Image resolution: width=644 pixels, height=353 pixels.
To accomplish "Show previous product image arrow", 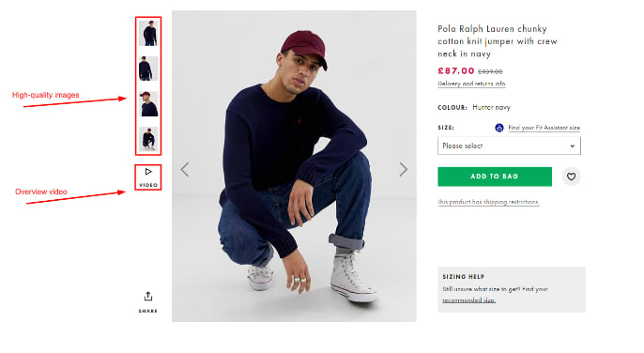I will pyautogui.click(x=185, y=169).
